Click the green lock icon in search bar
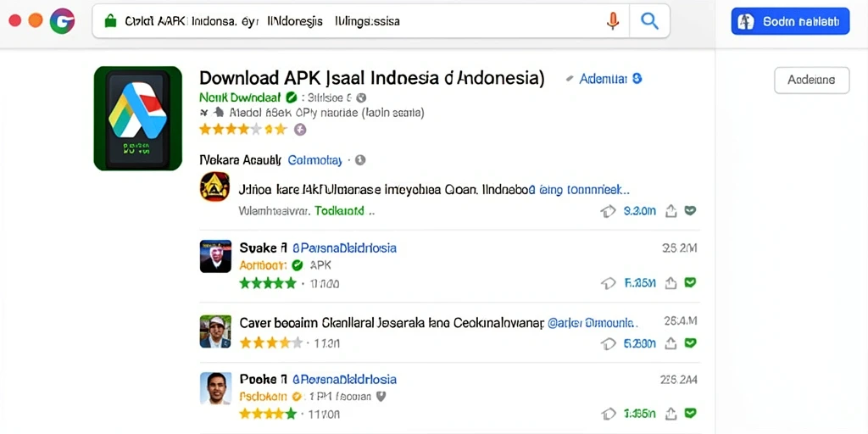Viewport: 868px width, 434px height. click(x=111, y=21)
